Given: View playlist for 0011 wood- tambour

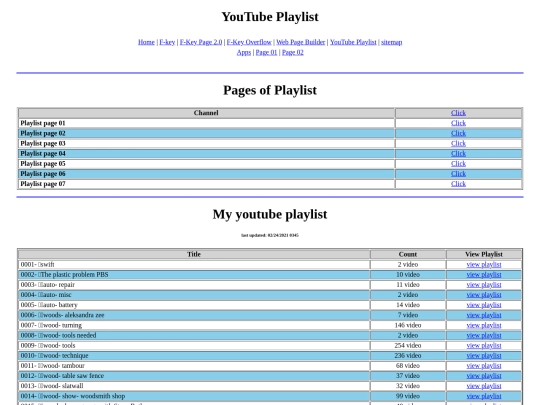Looking at the screenshot, I should (x=484, y=366).
